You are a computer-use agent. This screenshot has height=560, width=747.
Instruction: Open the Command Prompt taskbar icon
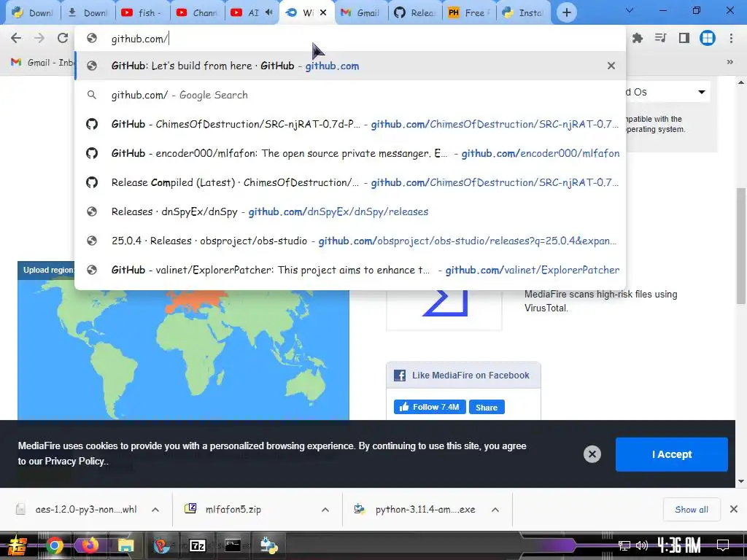pos(233,545)
